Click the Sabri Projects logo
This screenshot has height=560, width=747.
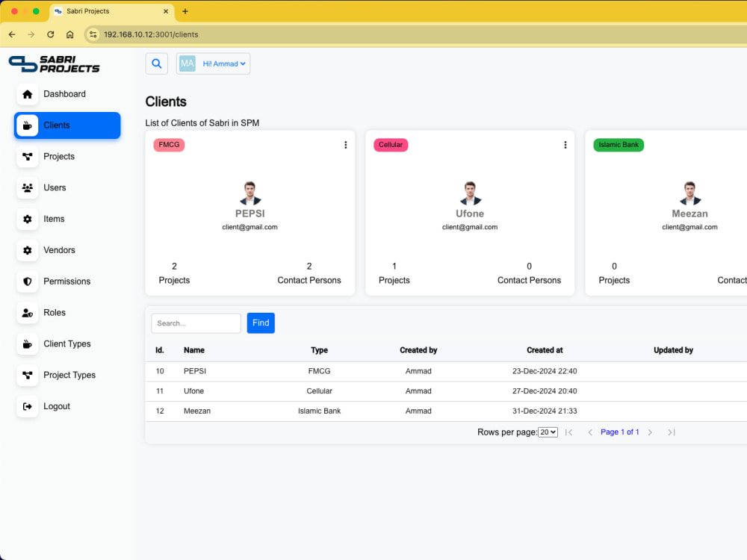[54, 63]
